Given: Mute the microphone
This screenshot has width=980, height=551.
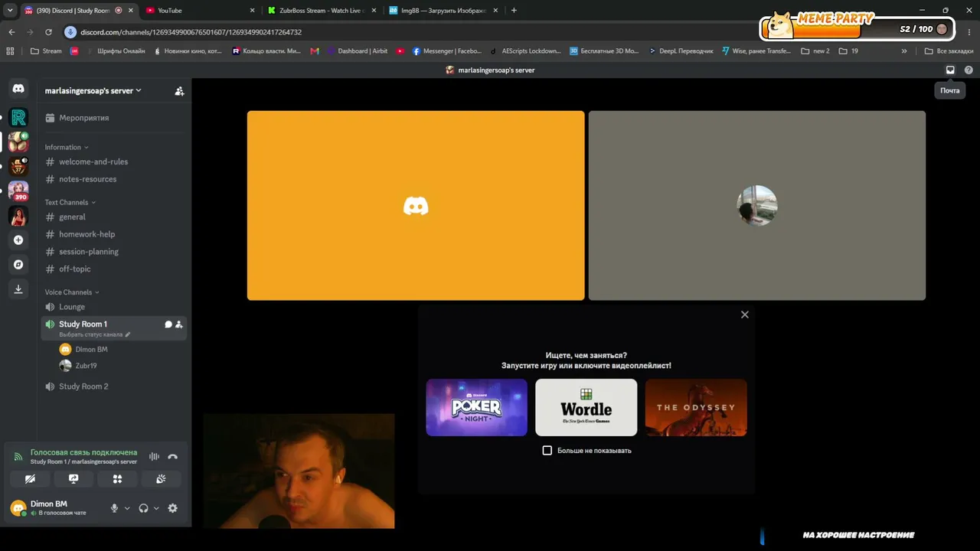Looking at the screenshot, I should pos(114,508).
